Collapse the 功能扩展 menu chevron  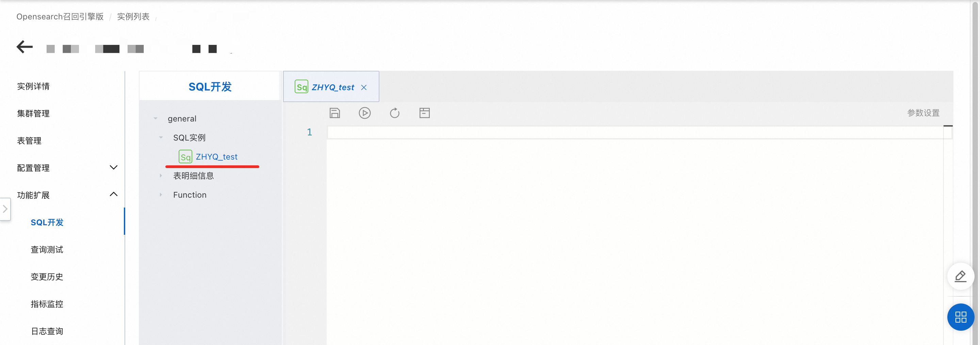113,194
